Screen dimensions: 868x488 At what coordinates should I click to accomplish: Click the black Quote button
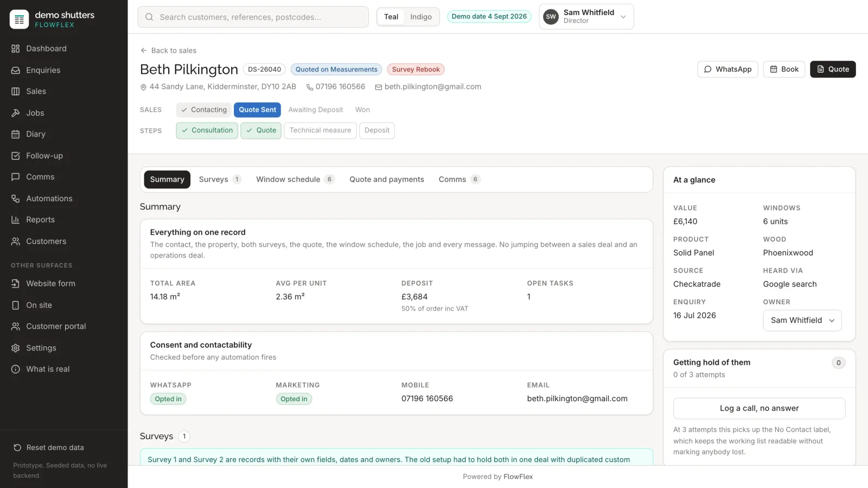pos(833,69)
